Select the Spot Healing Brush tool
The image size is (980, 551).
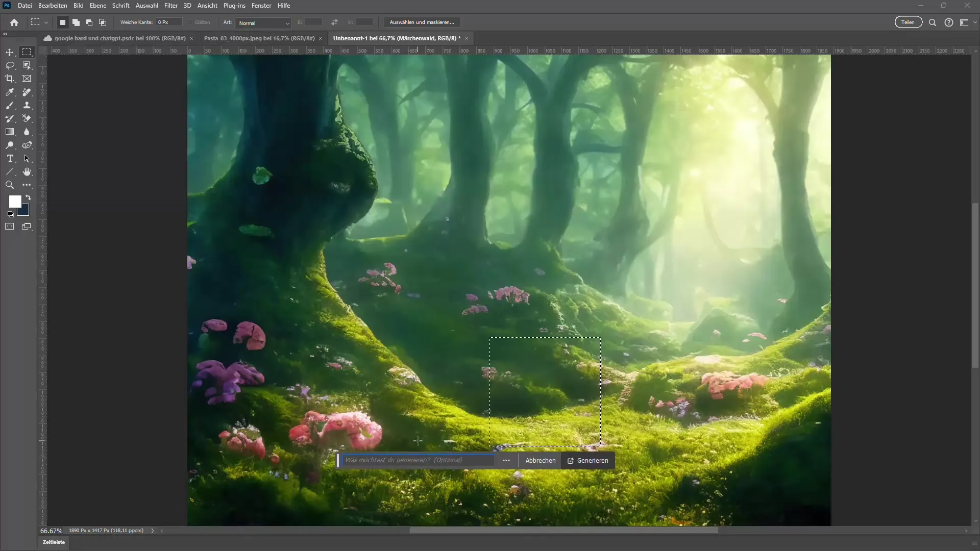(27, 92)
